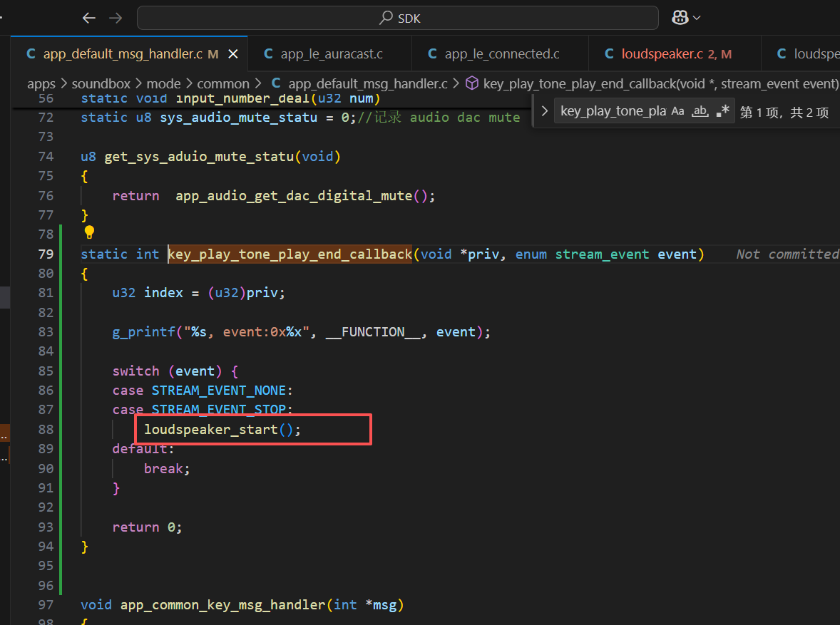Close the app_default_msg_handler.c tab
The image size is (840, 625).
(233, 54)
